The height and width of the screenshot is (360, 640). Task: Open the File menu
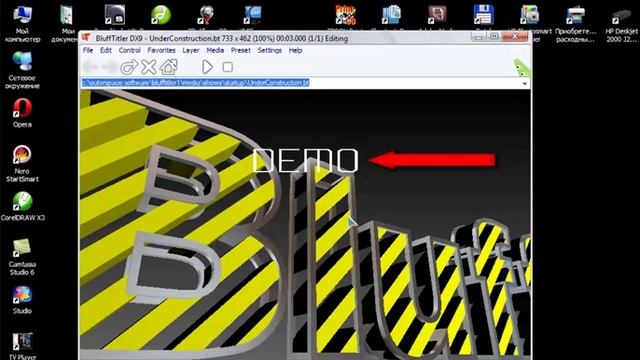(88, 50)
